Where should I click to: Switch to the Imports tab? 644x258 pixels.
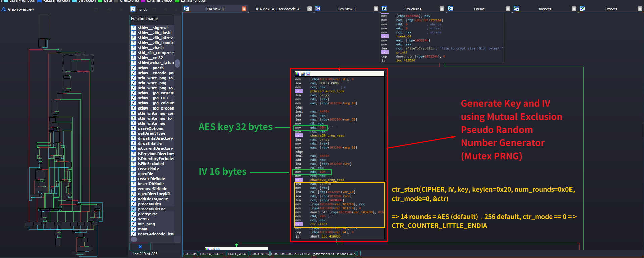click(545, 9)
